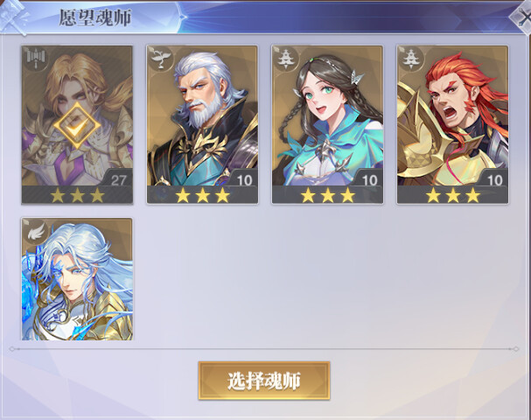Click level 27 badge on blonde hero
The image size is (531, 420).
[118, 179]
